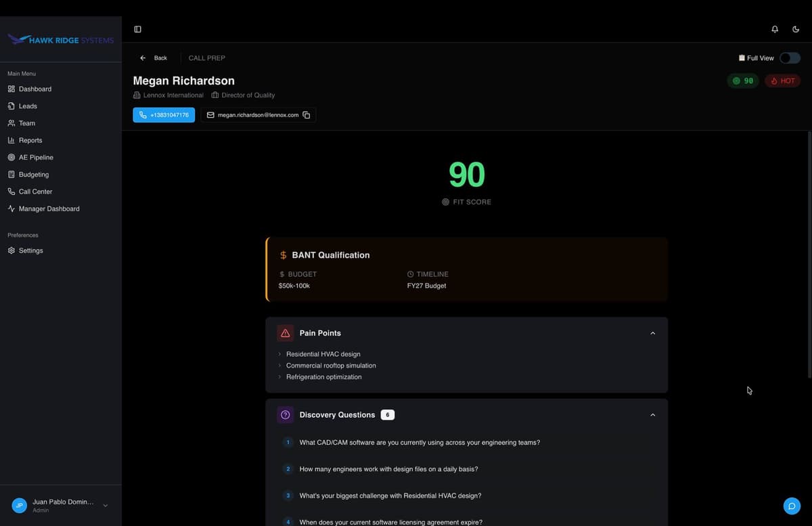Viewport: 812px width, 526px height.
Task: Open Reports via its chart icon
Action: click(11, 140)
